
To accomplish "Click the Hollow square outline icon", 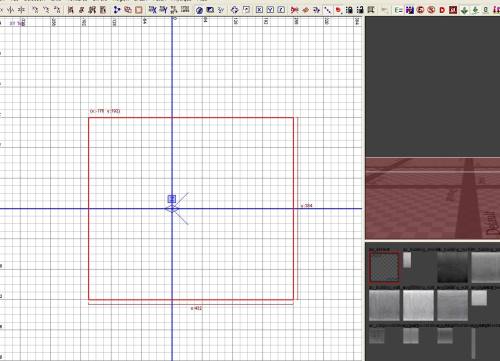I will click(139, 10).
